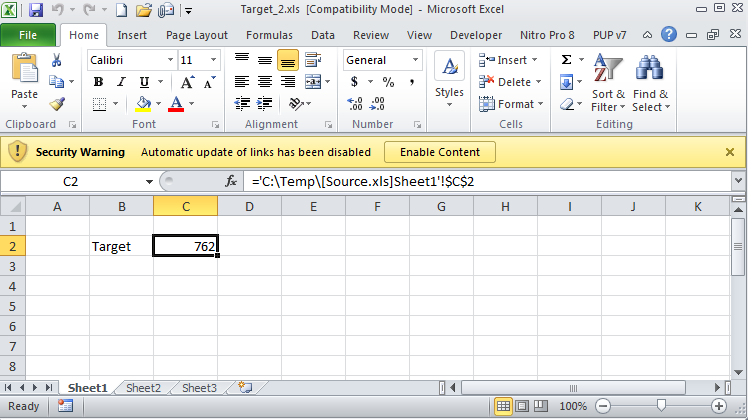Create a new blank workbook icon
The width and height of the screenshot is (748, 420).
click(122, 10)
